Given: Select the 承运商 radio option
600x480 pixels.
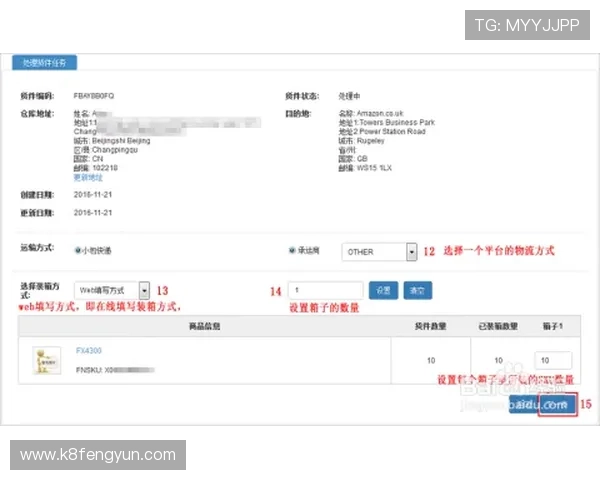Looking at the screenshot, I should (292, 250).
